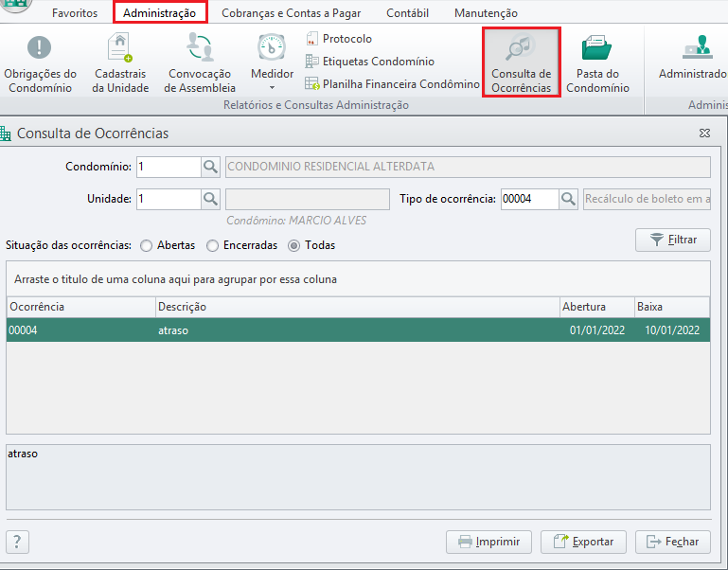The height and width of the screenshot is (570, 728).
Task: Switch to Administração tab
Action: point(159,13)
